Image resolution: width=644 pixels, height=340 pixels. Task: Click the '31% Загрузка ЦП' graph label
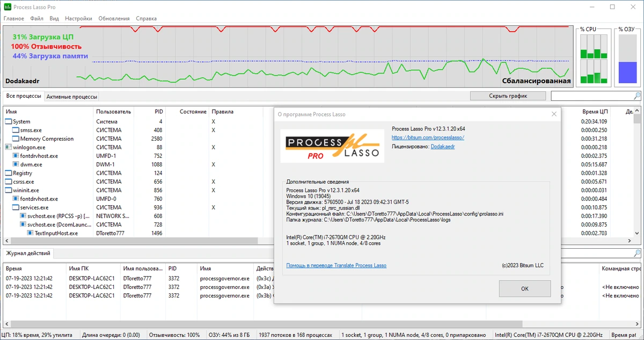pyautogui.click(x=43, y=37)
